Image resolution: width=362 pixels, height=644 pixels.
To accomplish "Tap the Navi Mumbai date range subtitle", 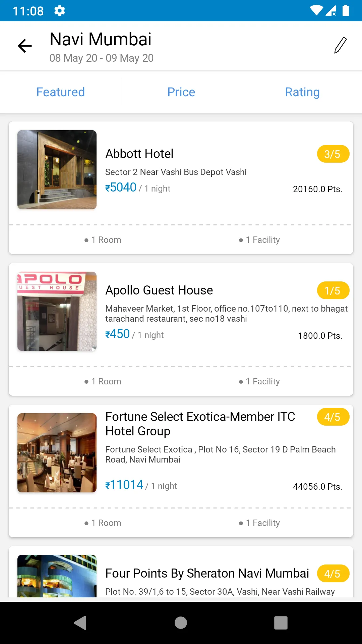I will tap(101, 58).
